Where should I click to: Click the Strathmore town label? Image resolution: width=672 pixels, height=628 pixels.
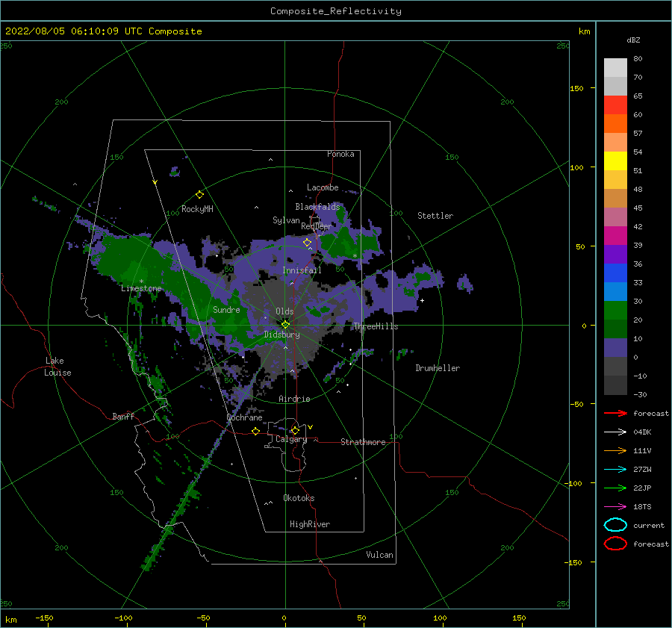(x=363, y=442)
